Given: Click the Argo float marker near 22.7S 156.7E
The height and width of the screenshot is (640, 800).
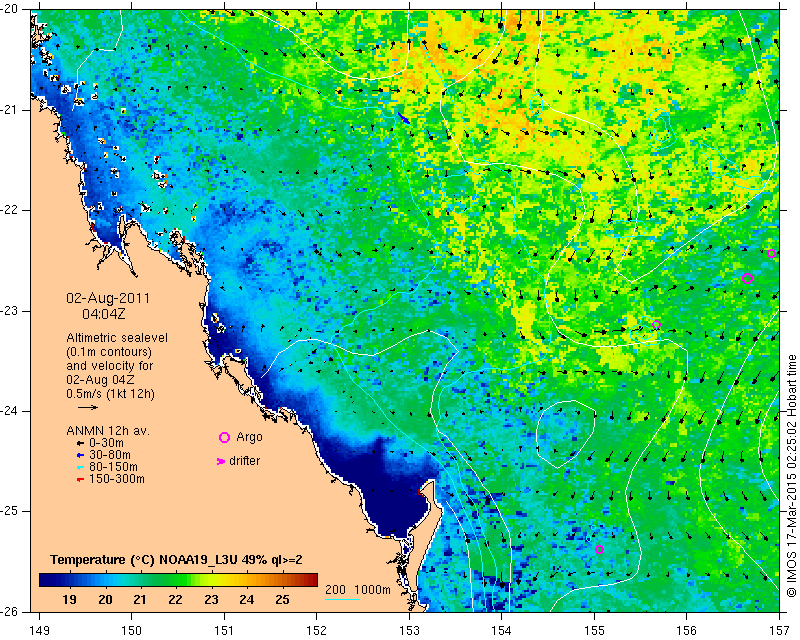Looking at the screenshot, I should (747, 279).
